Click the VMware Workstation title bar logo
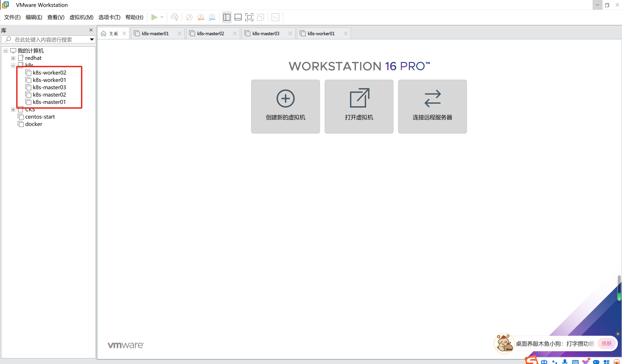The height and width of the screenshot is (364, 622). (5, 5)
